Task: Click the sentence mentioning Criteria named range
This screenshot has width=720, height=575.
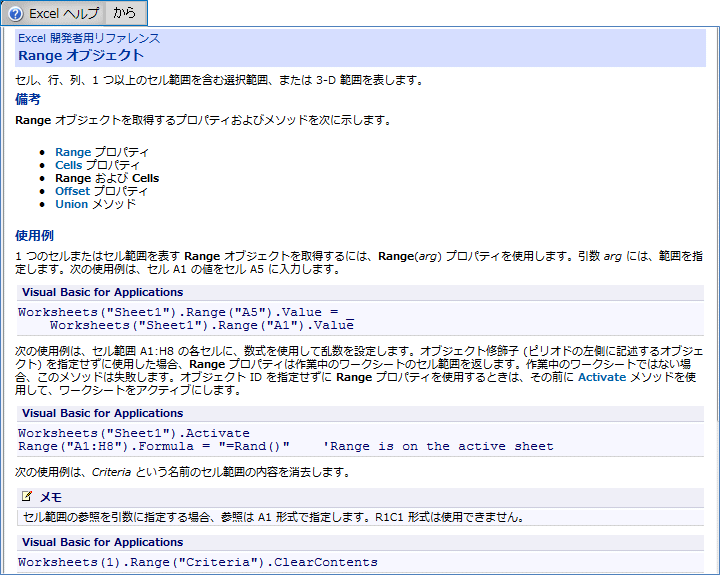Action: tap(183, 472)
